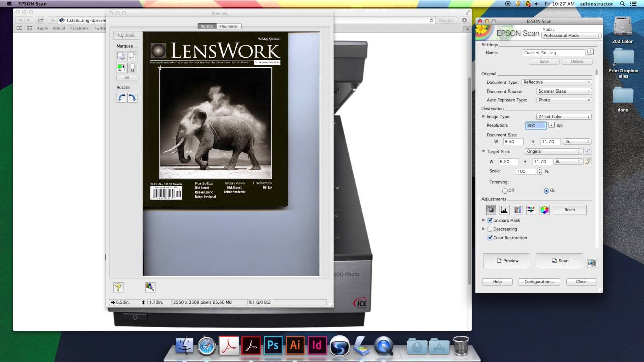Open the Image Type dropdown
The image size is (644, 362).
click(564, 117)
